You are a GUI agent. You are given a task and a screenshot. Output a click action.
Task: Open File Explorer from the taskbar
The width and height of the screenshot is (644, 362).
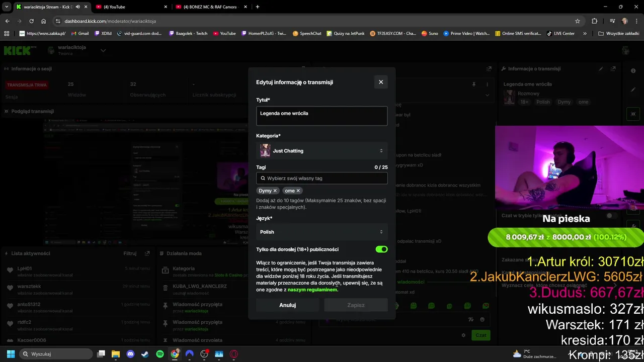pos(116,354)
